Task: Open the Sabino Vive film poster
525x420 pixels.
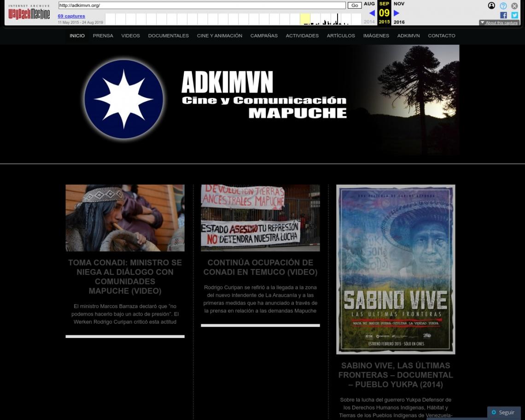Action: pyautogui.click(x=396, y=269)
